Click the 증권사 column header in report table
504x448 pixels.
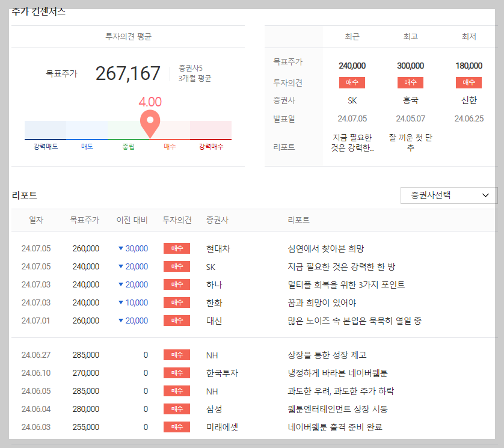pyautogui.click(x=217, y=220)
